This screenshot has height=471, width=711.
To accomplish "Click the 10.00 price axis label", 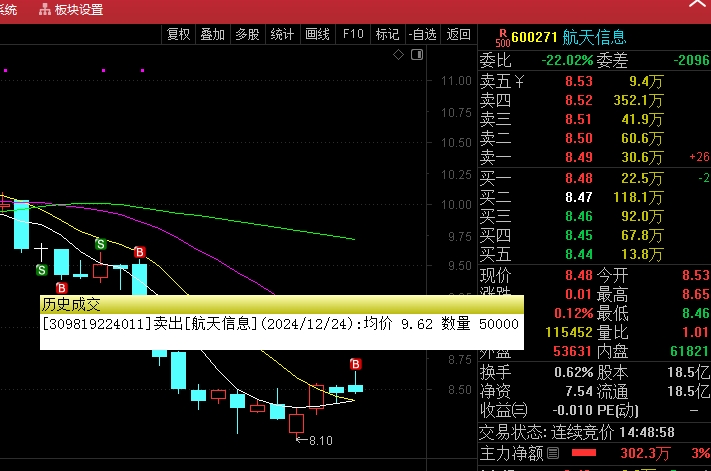I will coord(456,205).
